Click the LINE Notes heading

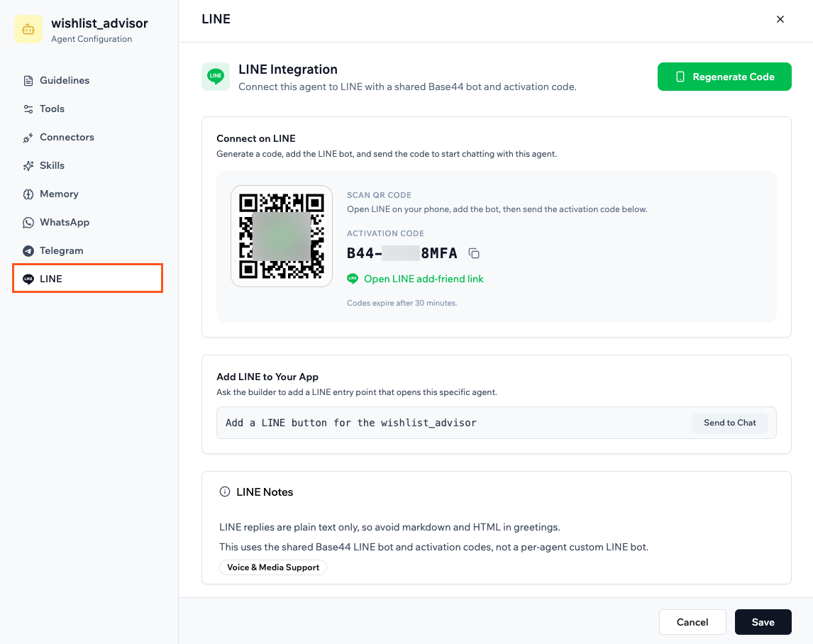tap(265, 492)
